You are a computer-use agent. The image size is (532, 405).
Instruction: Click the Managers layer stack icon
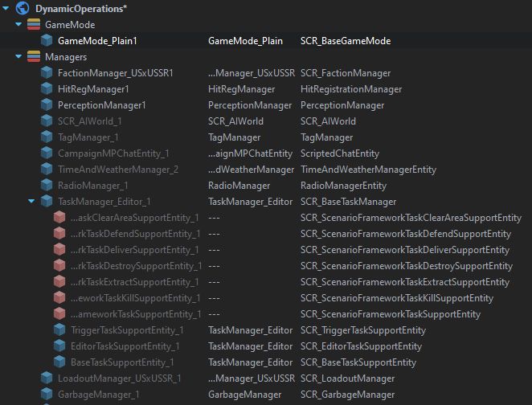(x=34, y=56)
